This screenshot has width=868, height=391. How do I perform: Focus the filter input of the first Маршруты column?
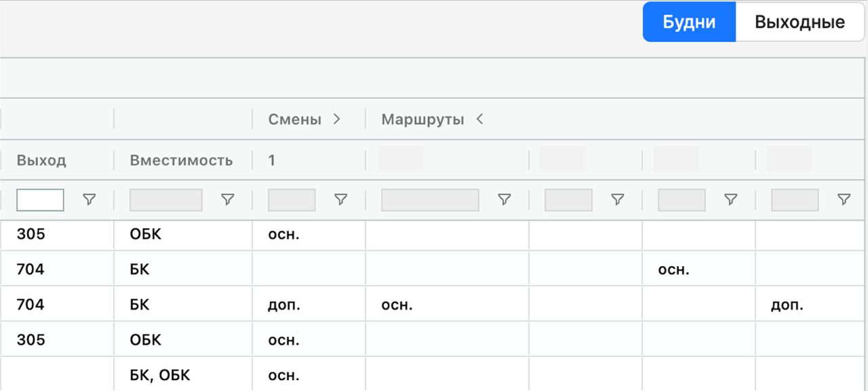430,200
